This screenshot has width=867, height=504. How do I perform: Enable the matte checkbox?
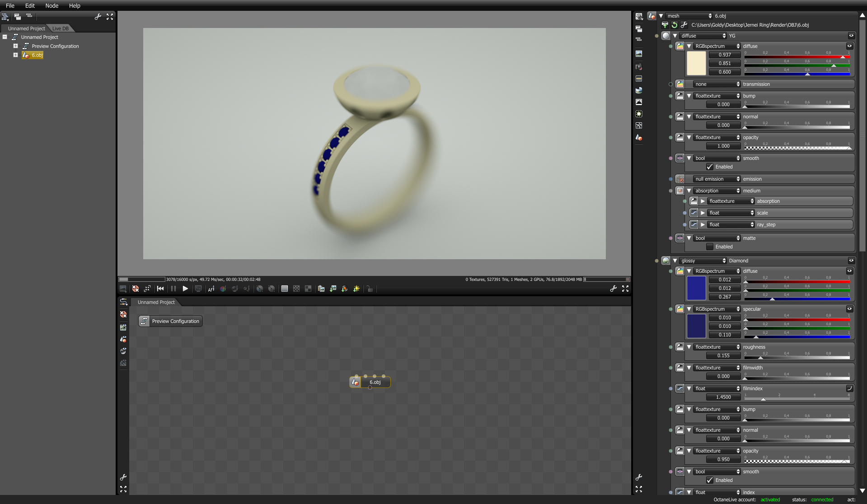tap(710, 247)
